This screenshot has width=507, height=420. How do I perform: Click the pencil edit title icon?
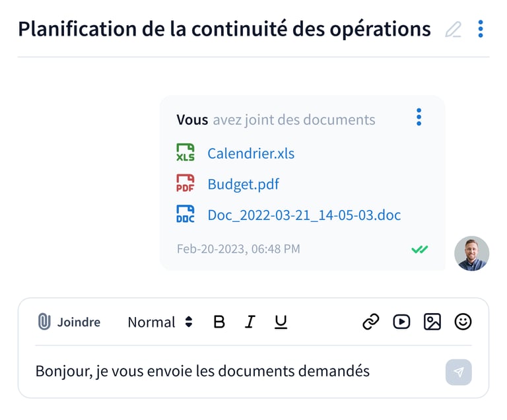pos(453,30)
